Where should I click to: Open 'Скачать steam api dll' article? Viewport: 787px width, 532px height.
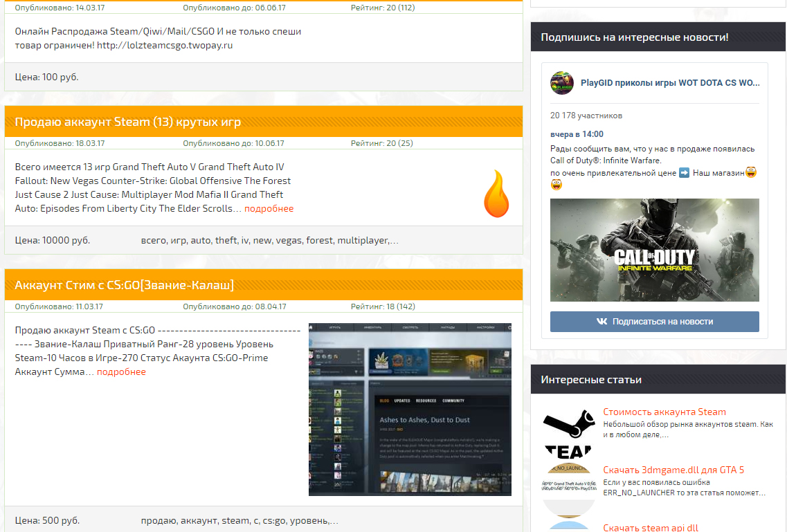point(651,527)
